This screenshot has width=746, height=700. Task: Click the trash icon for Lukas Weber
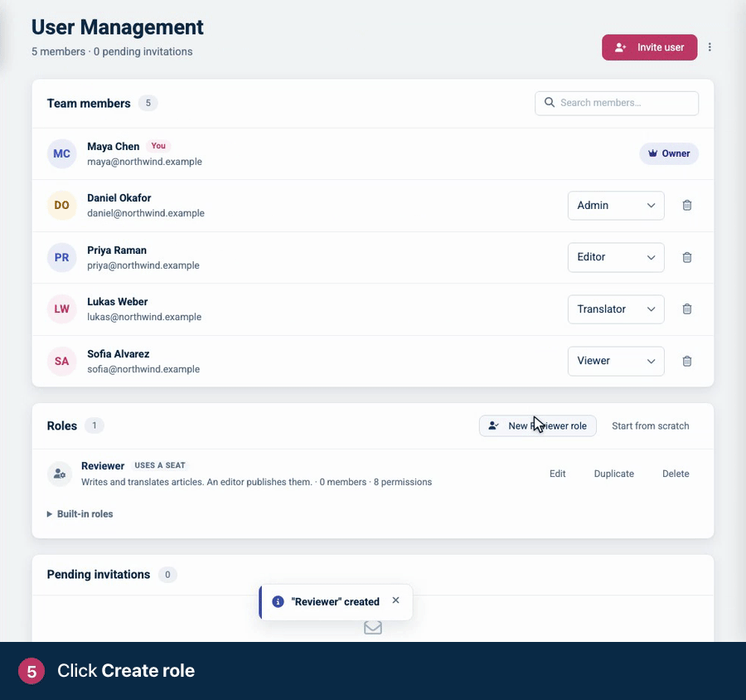pos(686,309)
